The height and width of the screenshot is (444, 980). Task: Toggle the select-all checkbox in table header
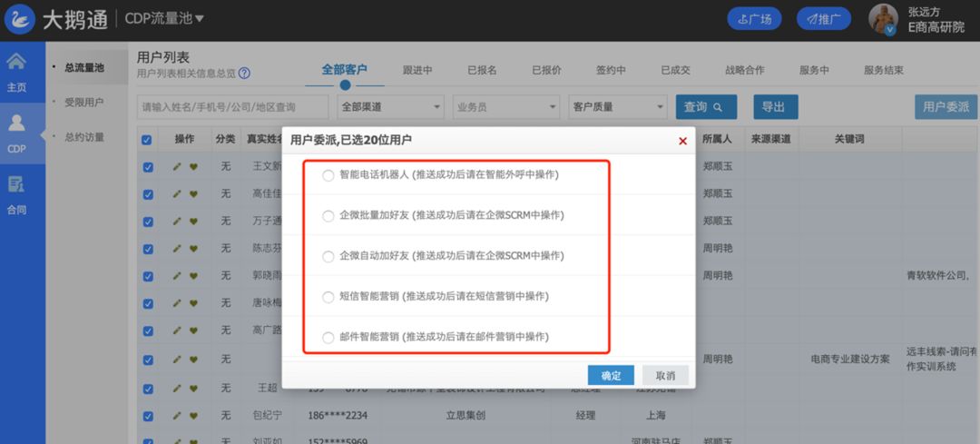click(x=147, y=140)
